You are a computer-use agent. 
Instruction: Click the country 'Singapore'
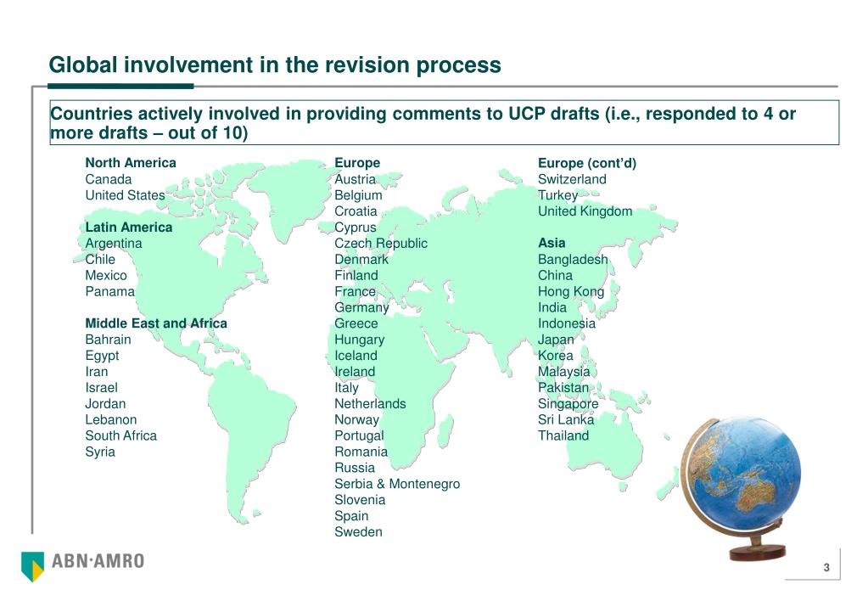pos(568,404)
